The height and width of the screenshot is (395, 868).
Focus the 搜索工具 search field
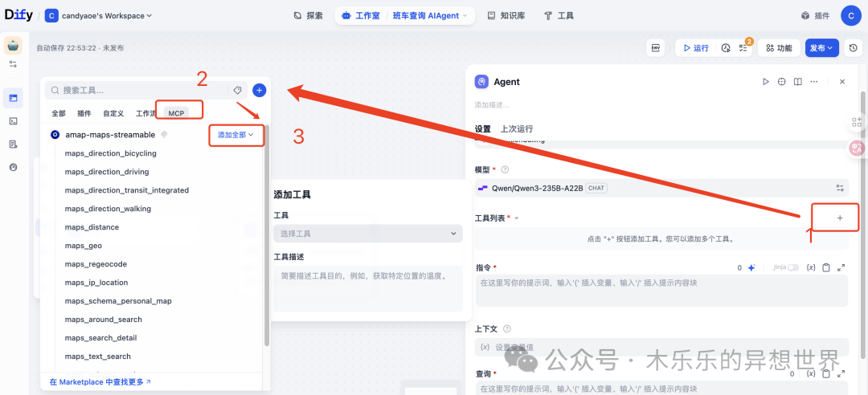click(137, 90)
